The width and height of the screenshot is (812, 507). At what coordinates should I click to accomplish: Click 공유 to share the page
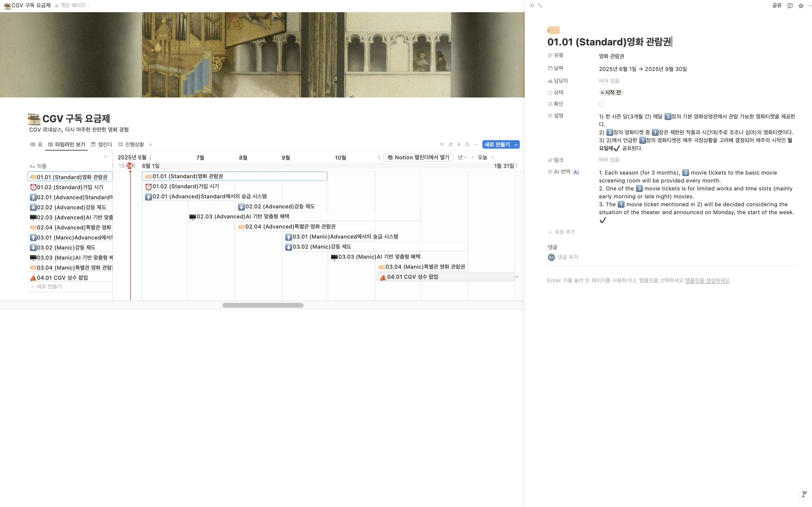point(776,5)
